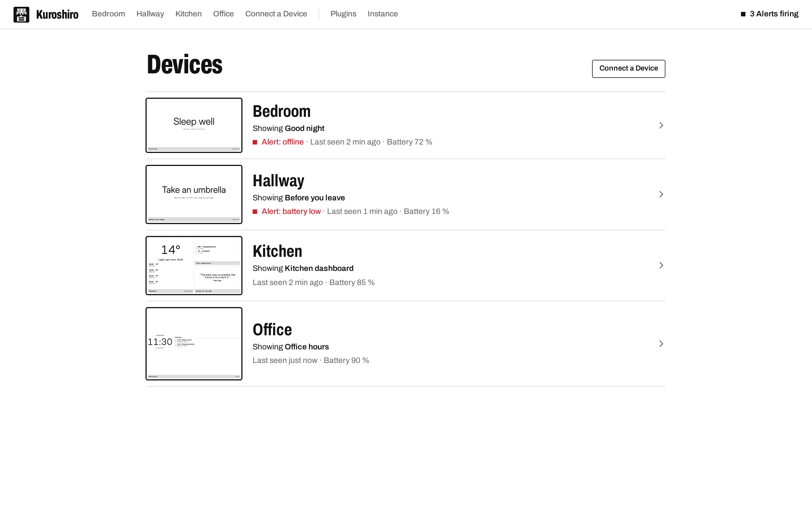Click the Showing Kitchen dashboard text
The height and width of the screenshot is (508, 812).
303,268
